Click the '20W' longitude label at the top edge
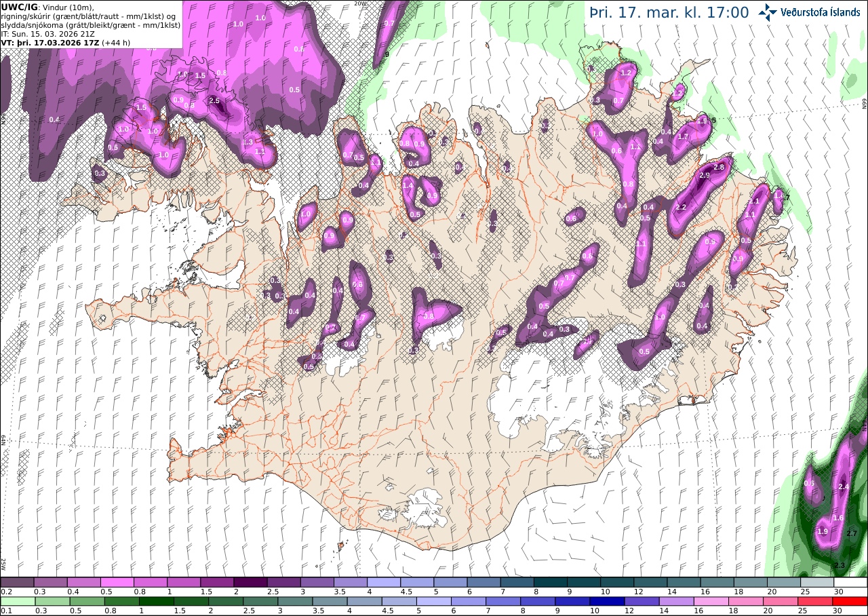 click(361, 3)
